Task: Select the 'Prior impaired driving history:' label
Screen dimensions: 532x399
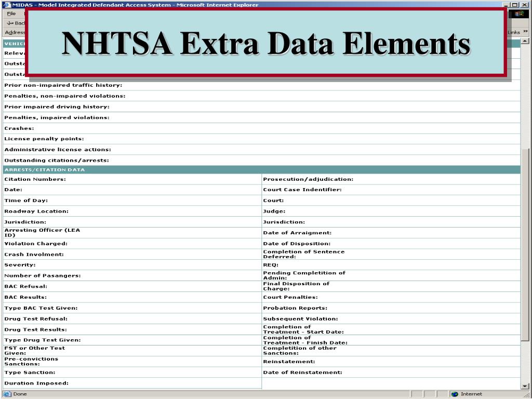Action: [57, 107]
